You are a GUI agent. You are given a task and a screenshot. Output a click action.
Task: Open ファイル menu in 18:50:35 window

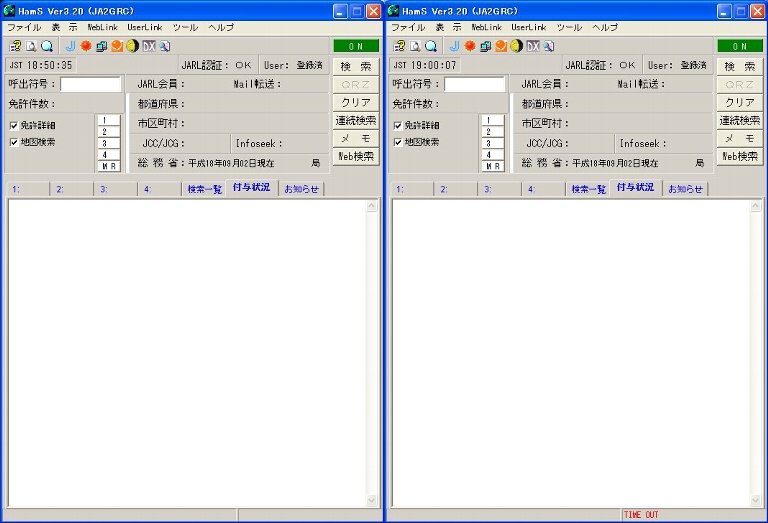pyautogui.click(x=24, y=27)
